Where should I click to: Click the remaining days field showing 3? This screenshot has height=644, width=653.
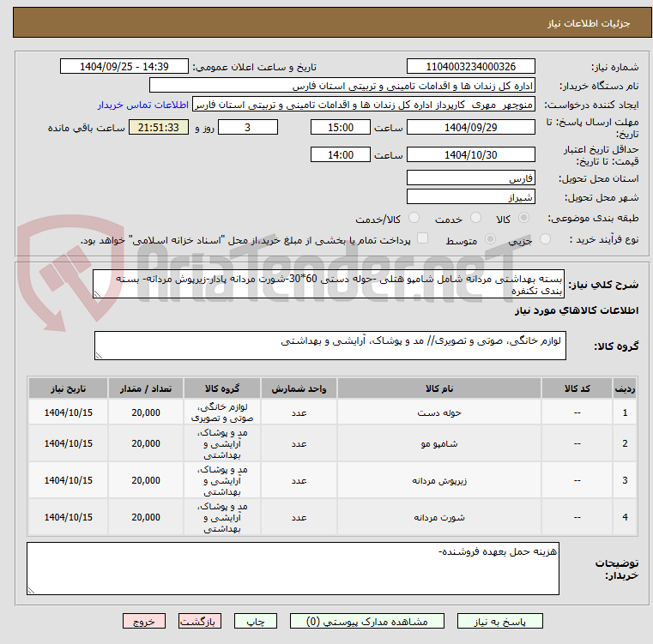pyautogui.click(x=248, y=128)
